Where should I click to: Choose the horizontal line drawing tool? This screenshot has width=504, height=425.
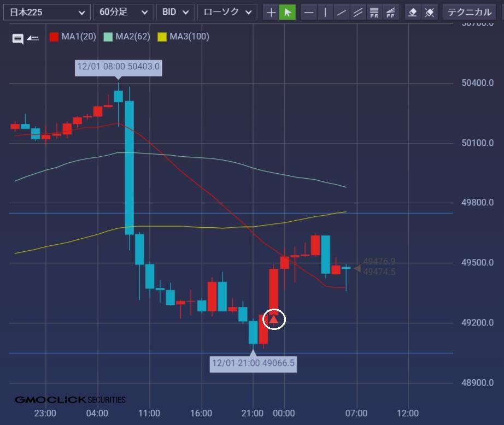click(309, 12)
